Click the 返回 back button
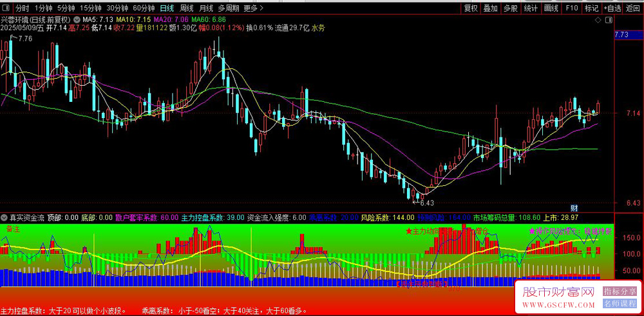 coord(633,8)
